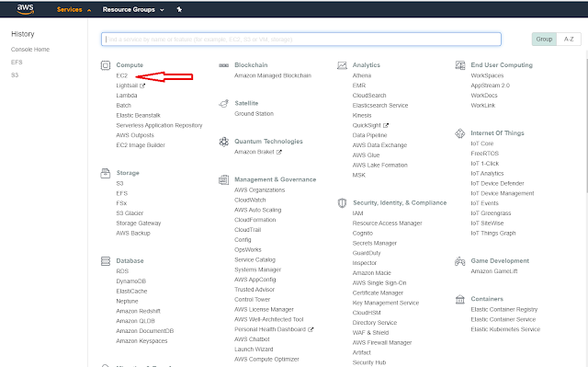Open Athena under Analytics
588x367 pixels.
[362, 75]
